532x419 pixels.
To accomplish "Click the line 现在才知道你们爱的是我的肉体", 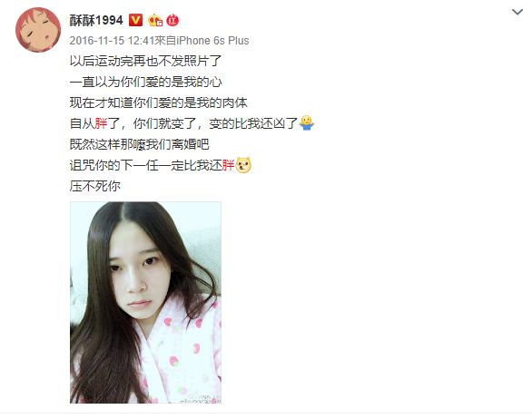I will (x=159, y=102).
